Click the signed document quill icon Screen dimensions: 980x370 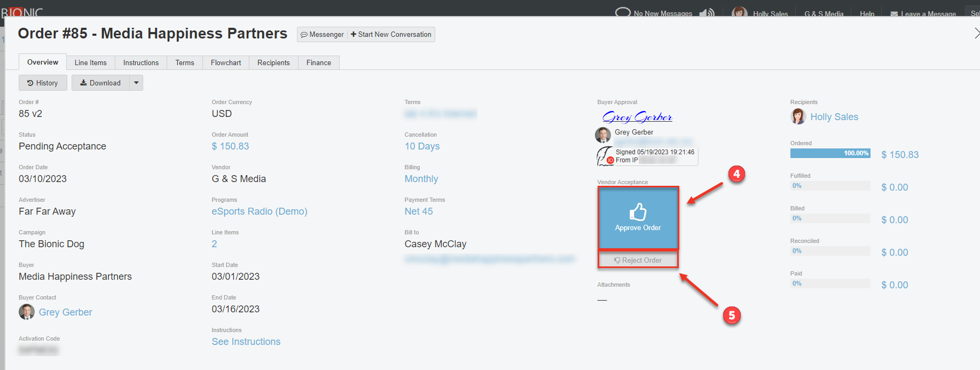tap(605, 156)
